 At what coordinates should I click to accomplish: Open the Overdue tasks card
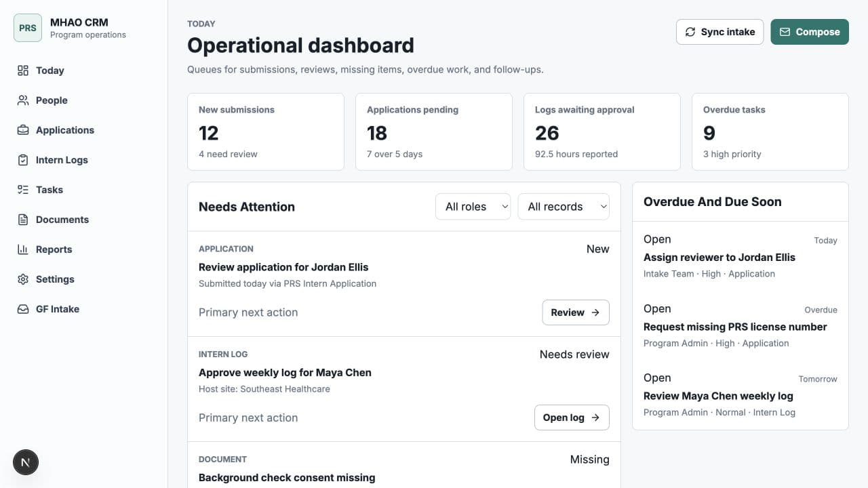coord(770,131)
